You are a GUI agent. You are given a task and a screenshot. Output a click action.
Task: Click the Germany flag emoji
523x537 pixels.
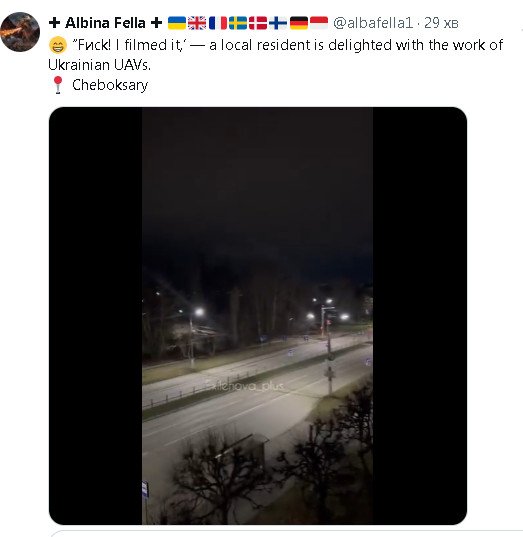pyautogui.click(x=299, y=23)
